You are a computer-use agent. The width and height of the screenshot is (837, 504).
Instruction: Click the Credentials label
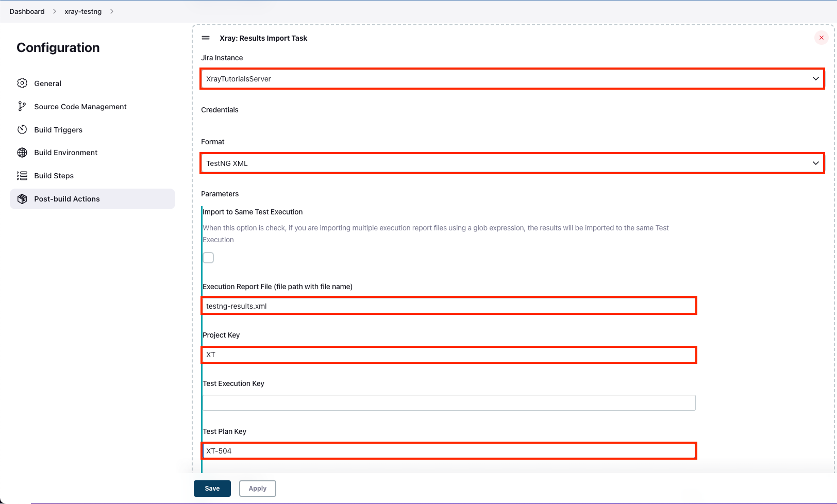220,110
